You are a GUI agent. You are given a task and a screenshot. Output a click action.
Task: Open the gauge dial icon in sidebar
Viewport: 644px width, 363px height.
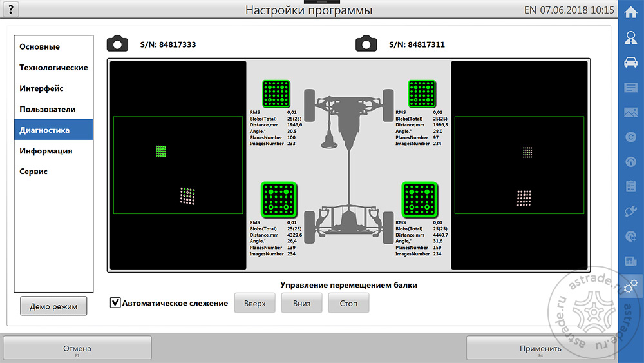631,162
